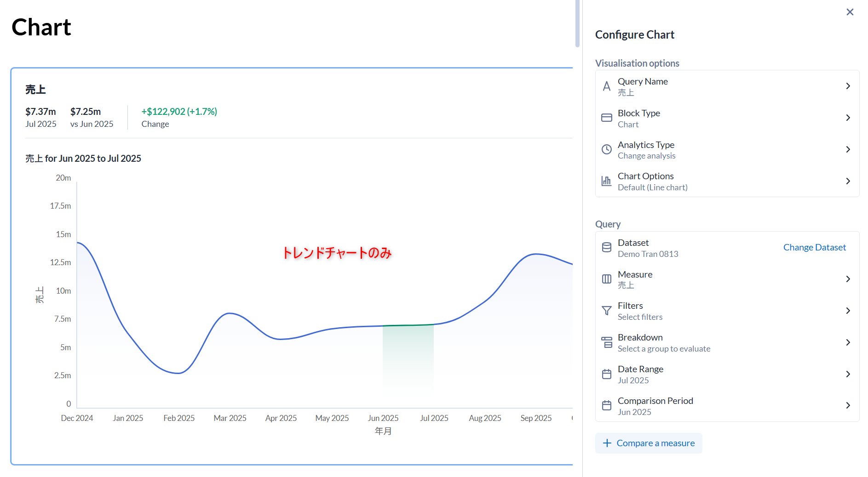Click the Configure Chart panel heading

[x=634, y=35]
